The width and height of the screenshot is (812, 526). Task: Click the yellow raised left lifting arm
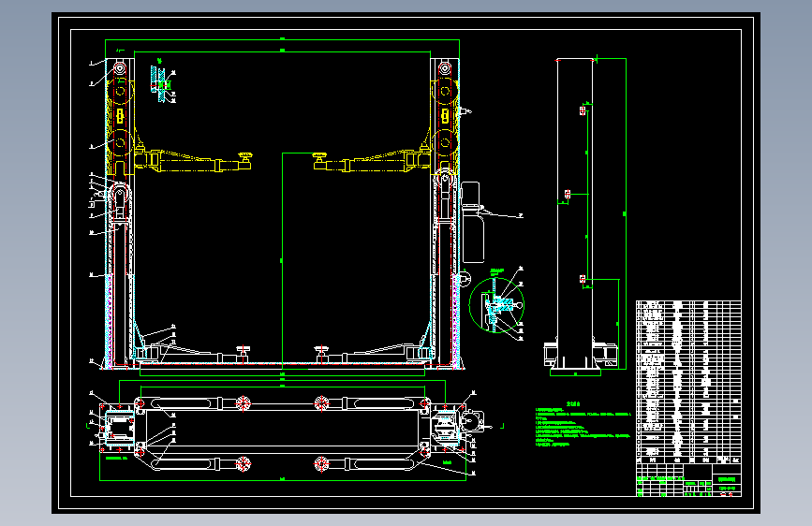coord(193,161)
